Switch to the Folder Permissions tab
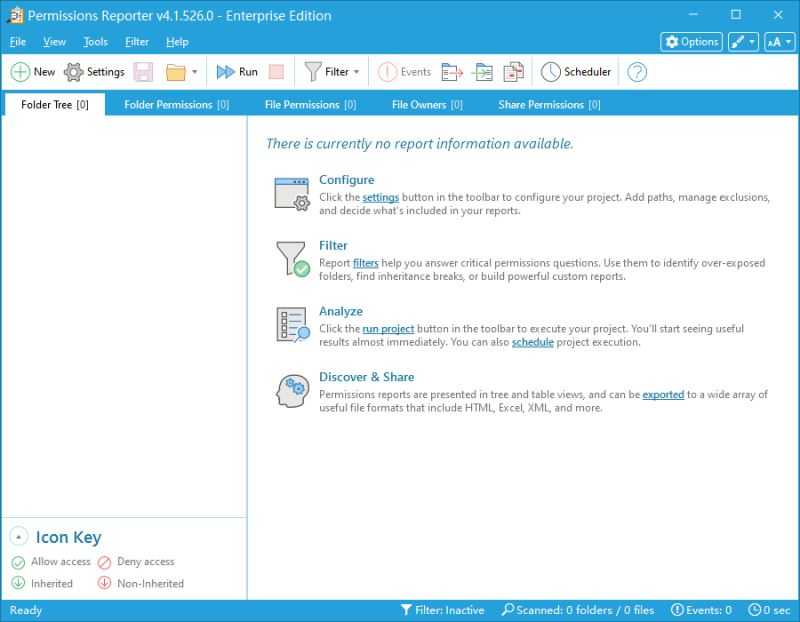Viewport: 800px width, 622px height. tap(176, 104)
